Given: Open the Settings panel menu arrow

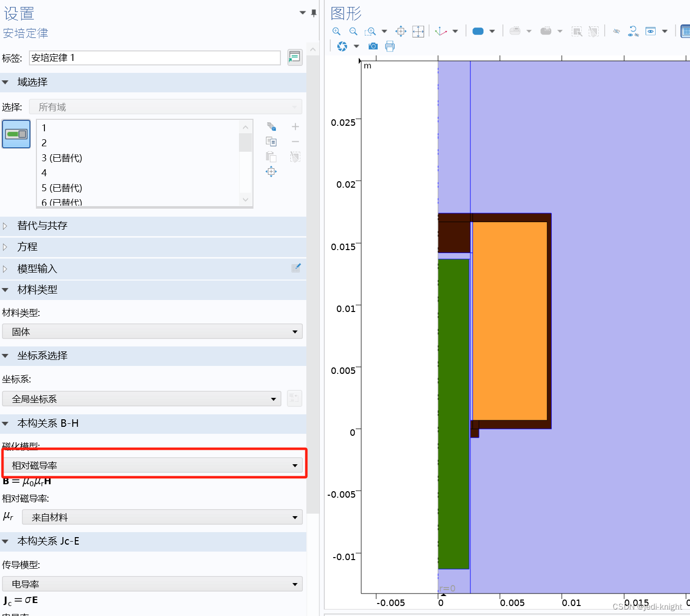Looking at the screenshot, I should 302,12.
